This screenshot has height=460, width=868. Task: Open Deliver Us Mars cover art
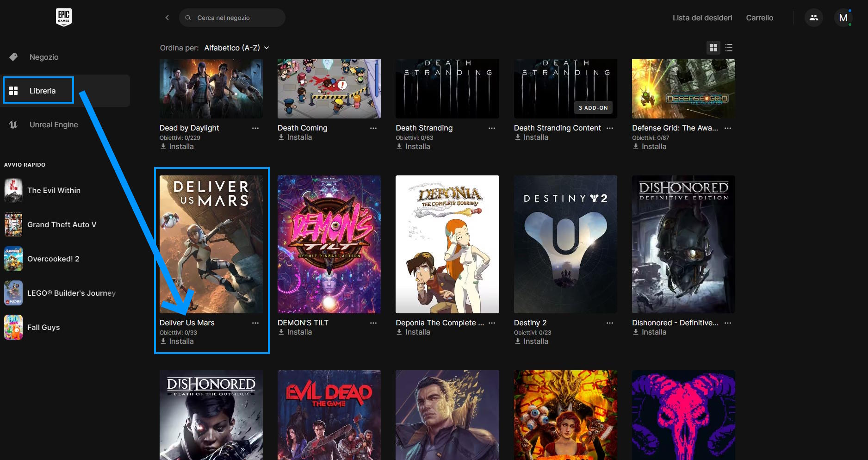tap(211, 244)
